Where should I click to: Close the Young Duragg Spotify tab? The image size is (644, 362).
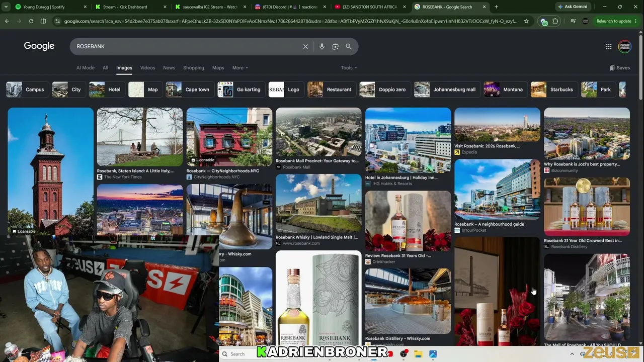tap(85, 7)
